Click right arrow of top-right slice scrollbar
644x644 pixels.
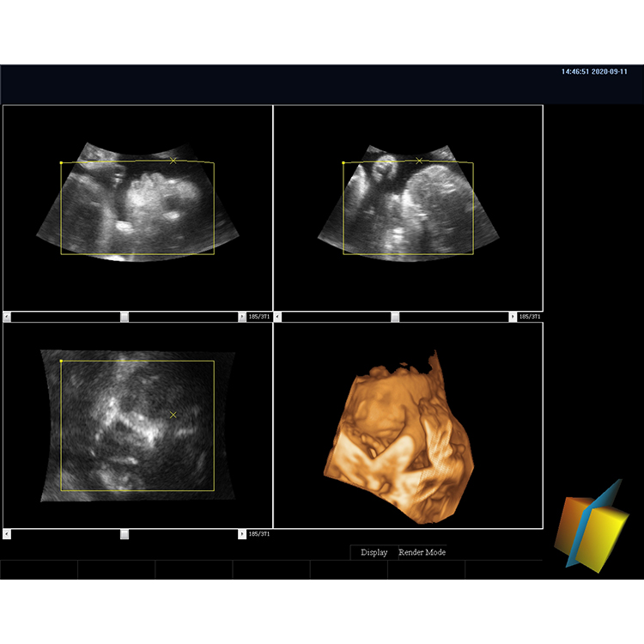[513, 317]
